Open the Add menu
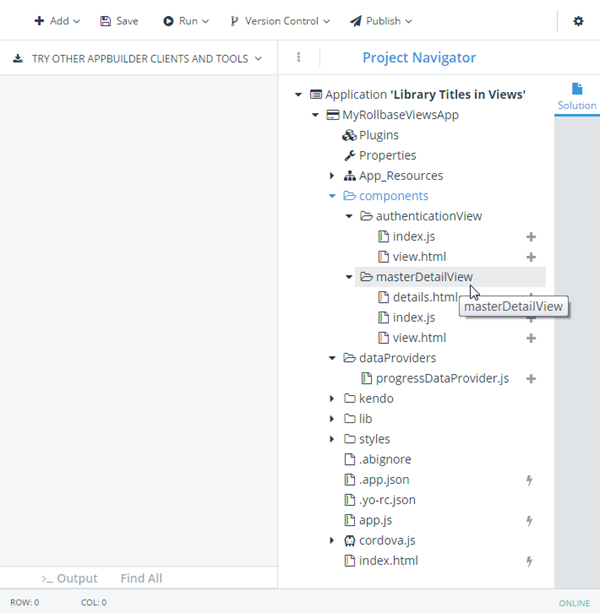 pos(57,21)
